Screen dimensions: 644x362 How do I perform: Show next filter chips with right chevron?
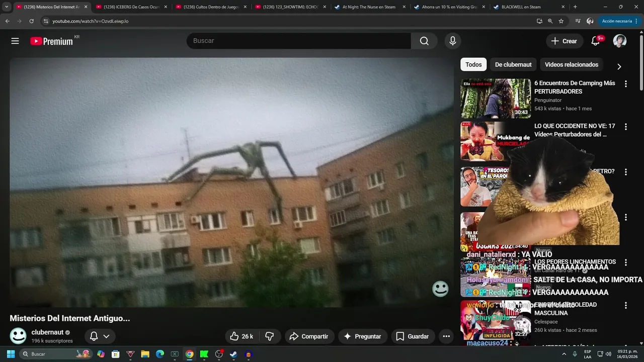coord(619,66)
